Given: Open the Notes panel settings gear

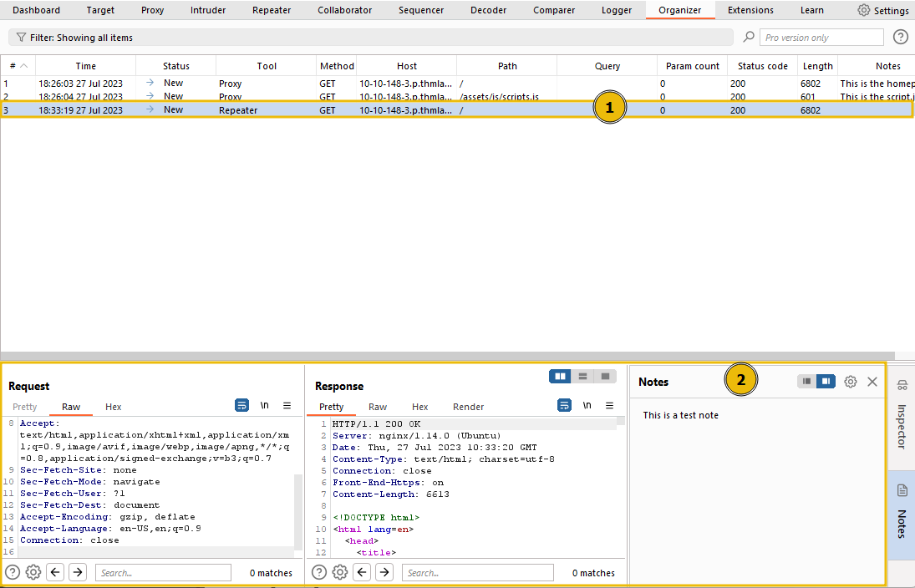Looking at the screenshot, I should (850, 382).
